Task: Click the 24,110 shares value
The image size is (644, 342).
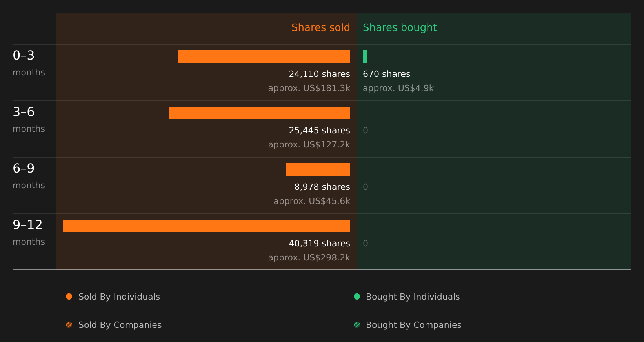Action: pyautogui.click(x=319, y=74)
